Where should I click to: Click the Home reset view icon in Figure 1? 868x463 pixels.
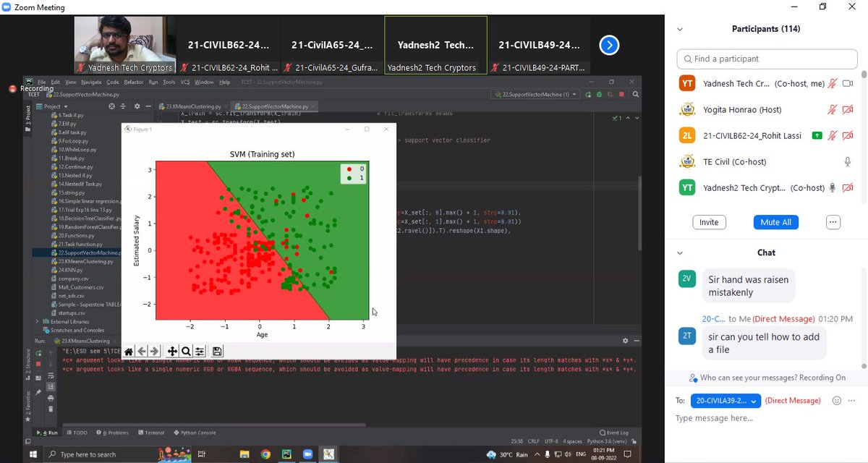[x=129, y=352]
